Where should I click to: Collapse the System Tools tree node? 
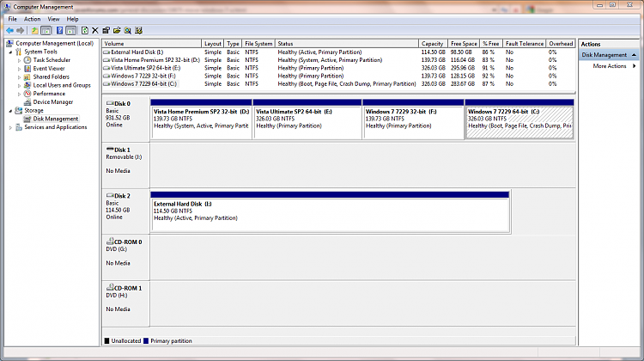coord(10,52)
